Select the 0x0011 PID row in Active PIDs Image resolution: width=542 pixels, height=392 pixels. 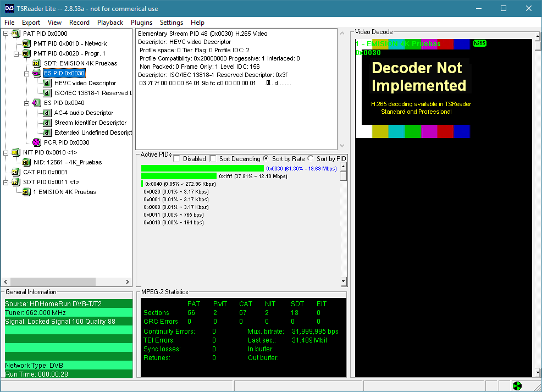pos(174,214)
